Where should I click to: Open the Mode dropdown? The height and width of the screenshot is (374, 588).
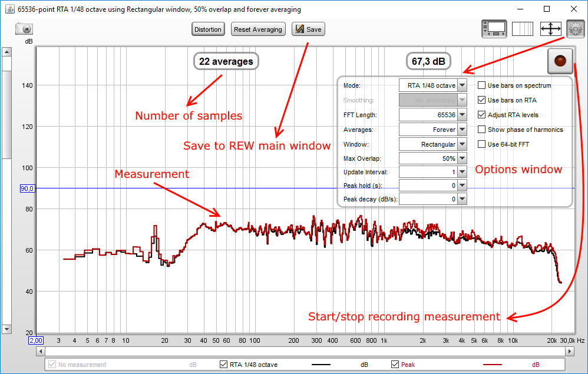pyautogui.click(x=463, y=85)
